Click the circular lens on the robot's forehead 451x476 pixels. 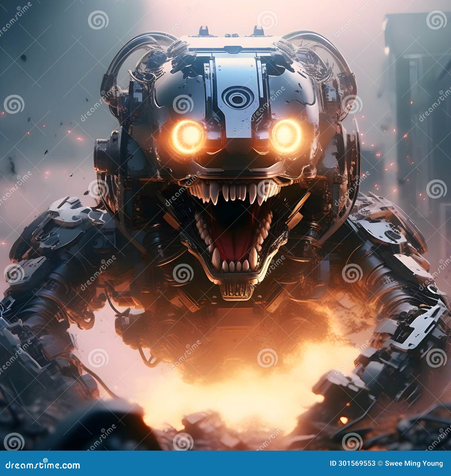point(238,99)
